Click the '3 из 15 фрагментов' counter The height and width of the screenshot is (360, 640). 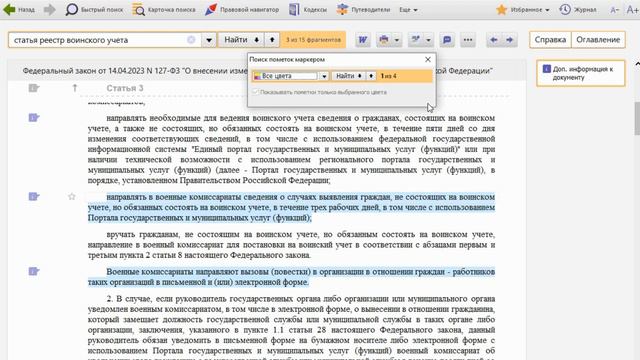313,40
